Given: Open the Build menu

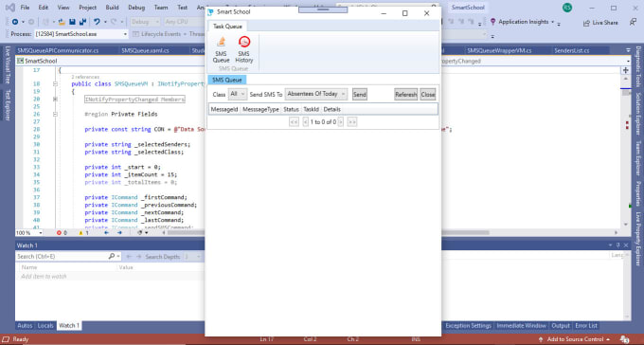Looking at the screenshot, I should (112, 8).
